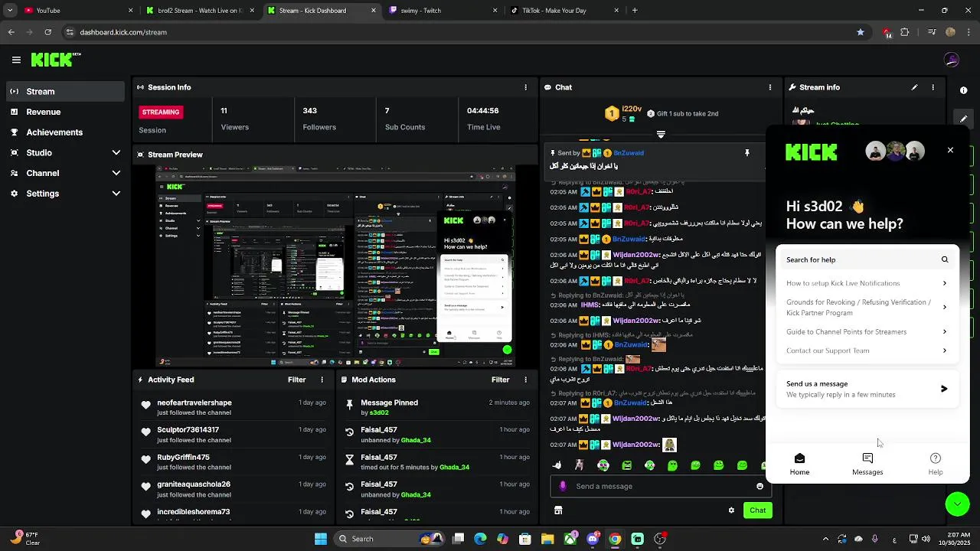Collapse the chat leaderboard arrow
This screenshot has width=980, height=551.
click(x=661, y=135)
